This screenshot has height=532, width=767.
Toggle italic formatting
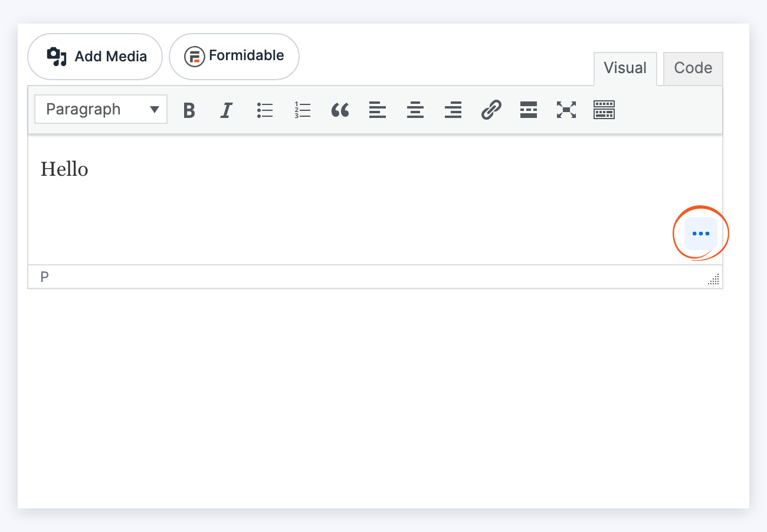click(x=227, y=110)
